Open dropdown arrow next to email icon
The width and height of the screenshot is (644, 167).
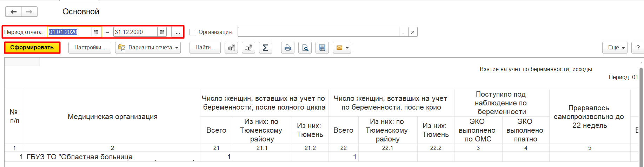tap(347, 48)
